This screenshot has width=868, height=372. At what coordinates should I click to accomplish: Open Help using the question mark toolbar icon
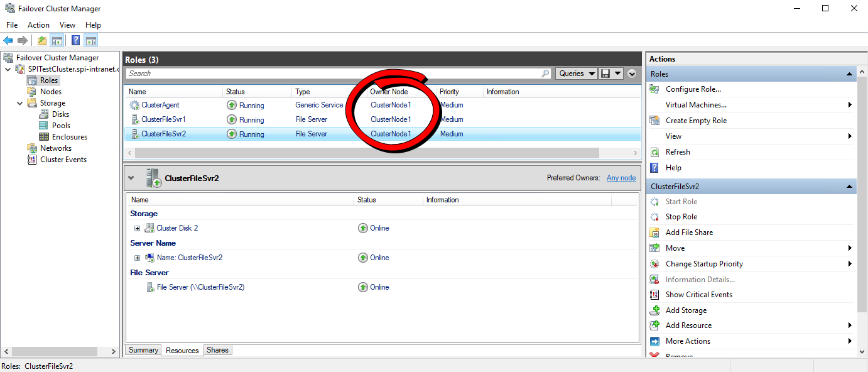[x=75, y=40]
